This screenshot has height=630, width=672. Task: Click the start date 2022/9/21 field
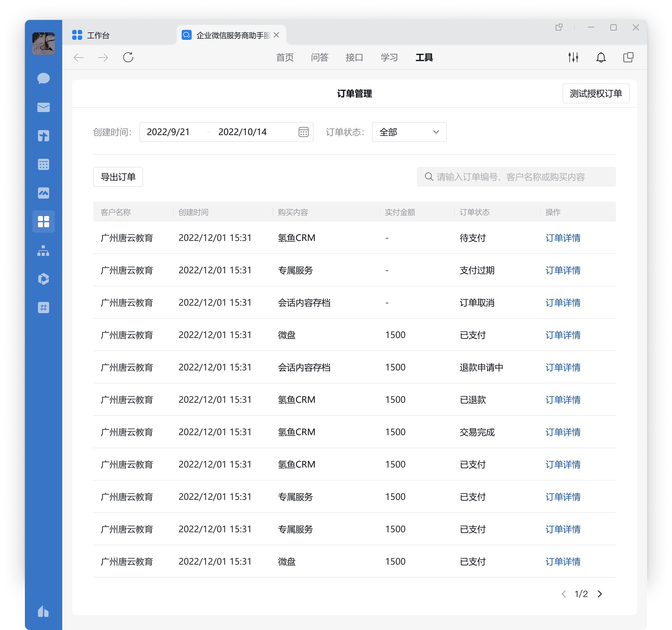(x=168, y=132)
